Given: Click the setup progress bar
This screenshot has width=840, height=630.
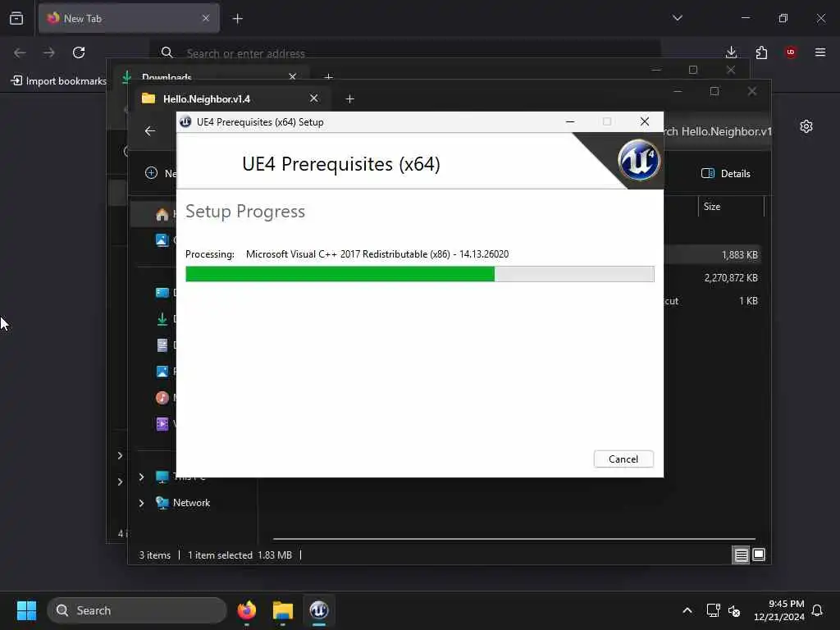Looking at the screenshot, I should click(419, 274).
